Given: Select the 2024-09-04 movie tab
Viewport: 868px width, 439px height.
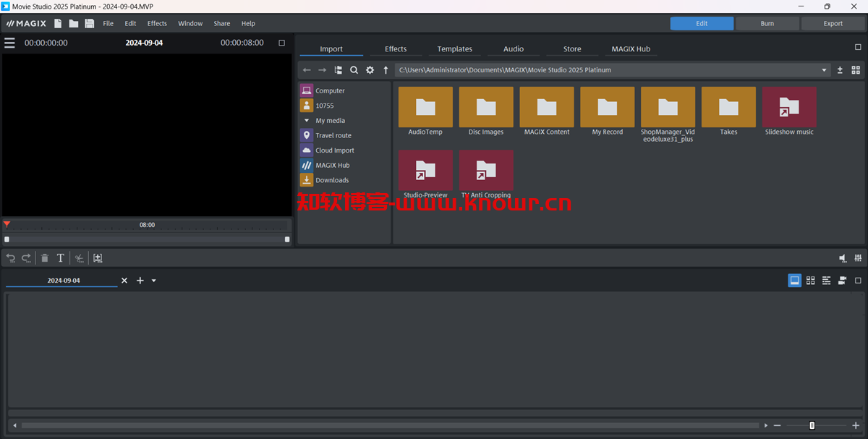Looking at the screenshot, I should coord(64,280).
